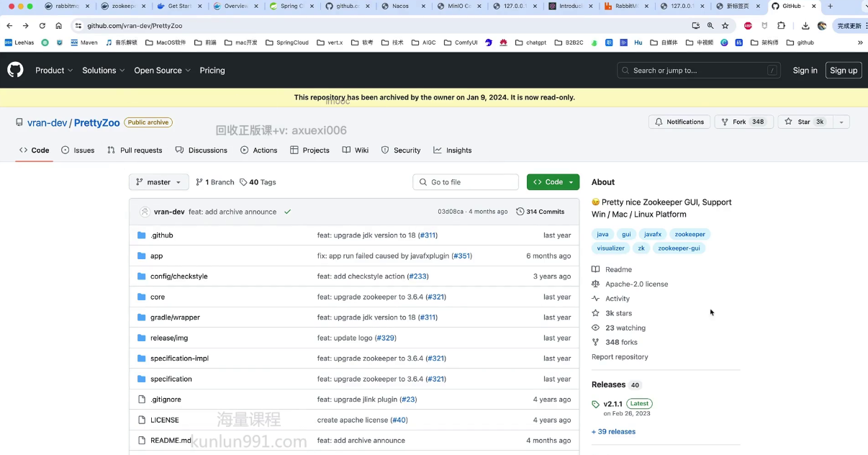Open the Wiki tab

tap(356, 150)
